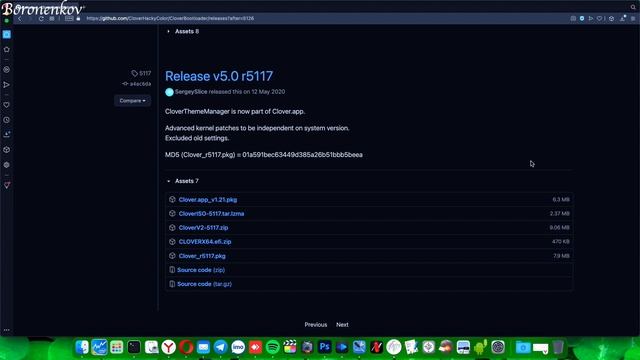Open the Release v5.0 r5117 title link

click(x=219, y=76)
